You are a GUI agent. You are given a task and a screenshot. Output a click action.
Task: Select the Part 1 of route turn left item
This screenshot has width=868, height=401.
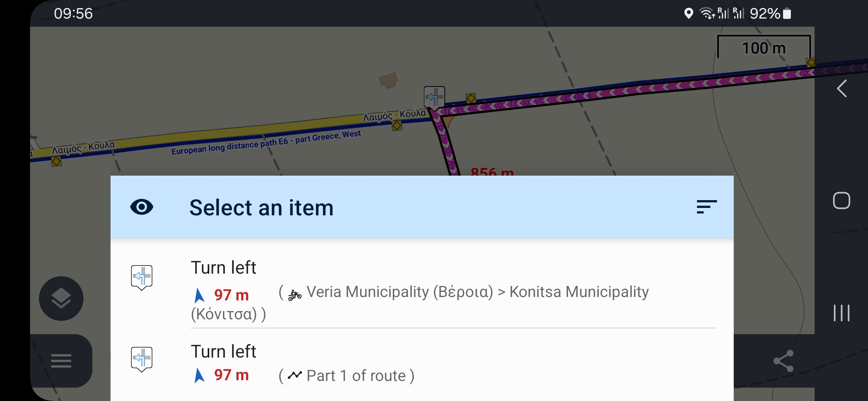(419, 364)
